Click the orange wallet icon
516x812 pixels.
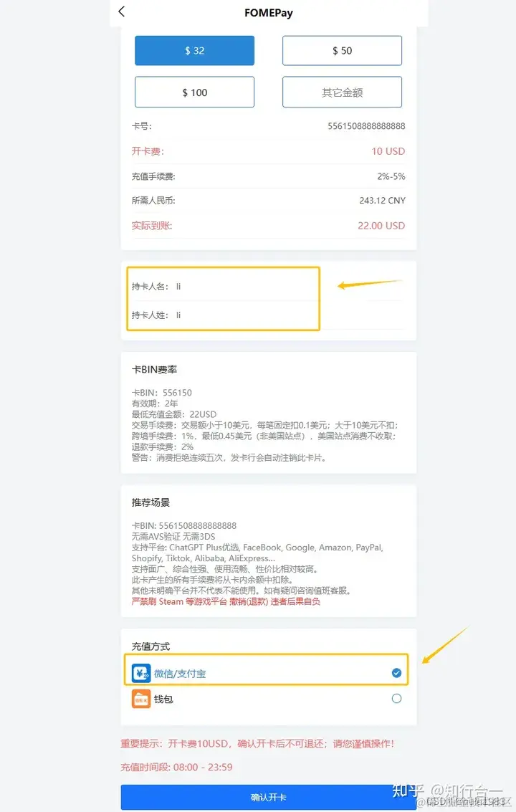(141, 699)
